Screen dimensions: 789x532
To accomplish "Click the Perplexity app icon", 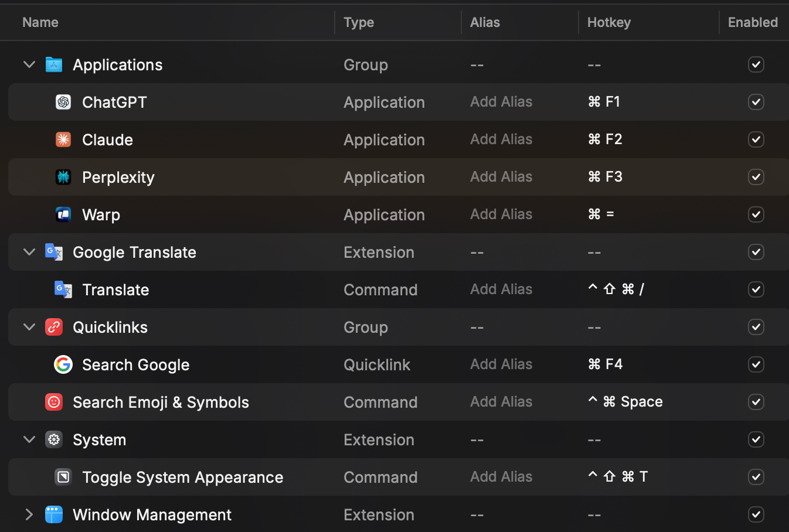I will tap(63, 177).
